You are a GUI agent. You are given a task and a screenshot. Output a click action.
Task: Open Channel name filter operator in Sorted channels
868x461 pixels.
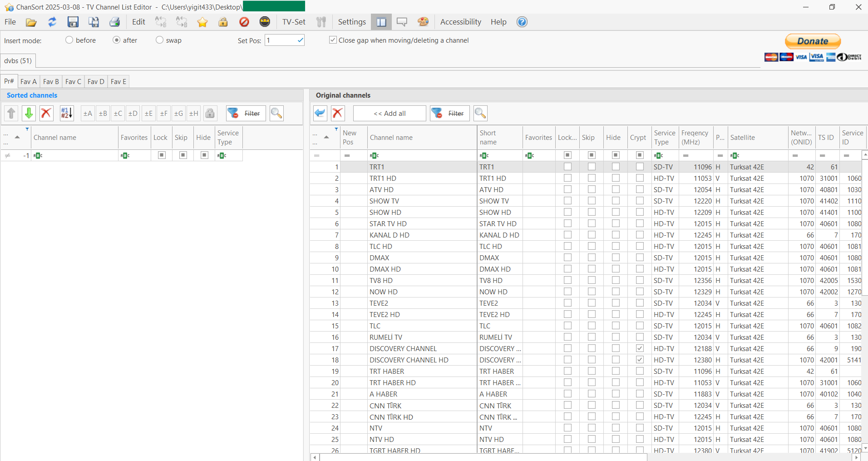[38, 156]
